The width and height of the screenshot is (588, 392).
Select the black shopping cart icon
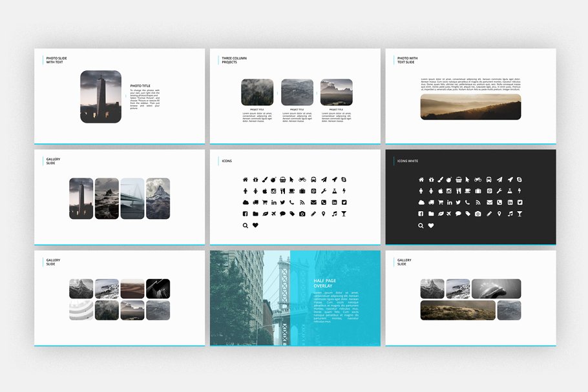(x=265, y=202)
